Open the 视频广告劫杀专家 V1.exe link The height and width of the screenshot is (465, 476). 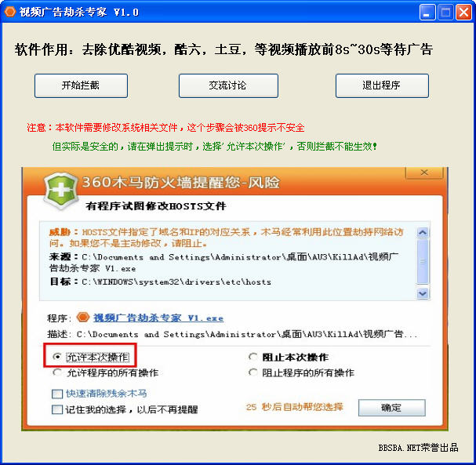[158, 318]
